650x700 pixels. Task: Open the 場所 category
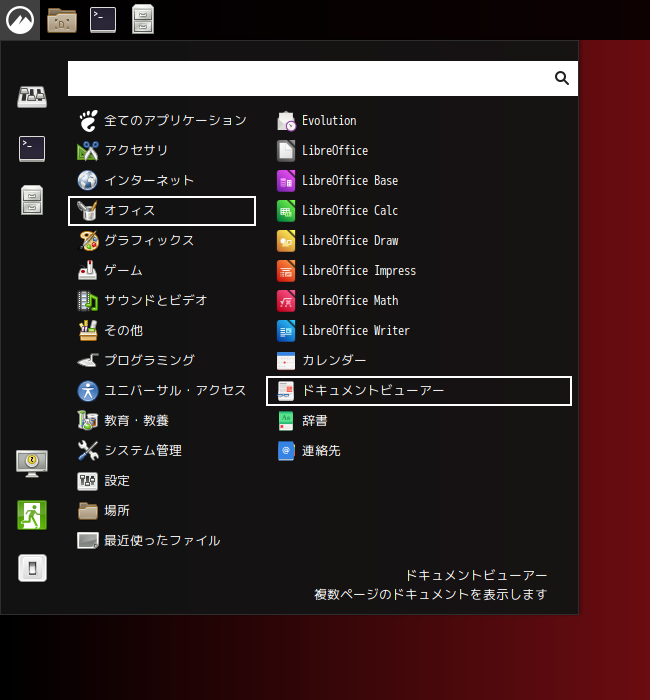(162, 511)
